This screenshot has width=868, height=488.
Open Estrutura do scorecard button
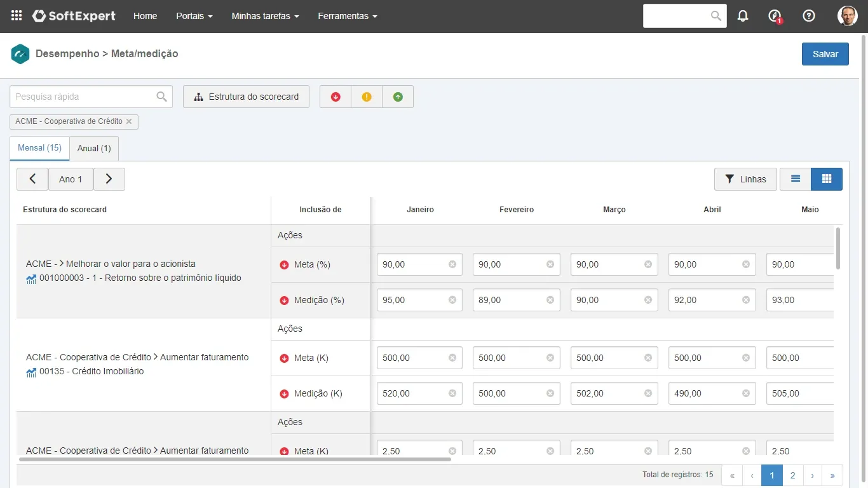[246, 97]
